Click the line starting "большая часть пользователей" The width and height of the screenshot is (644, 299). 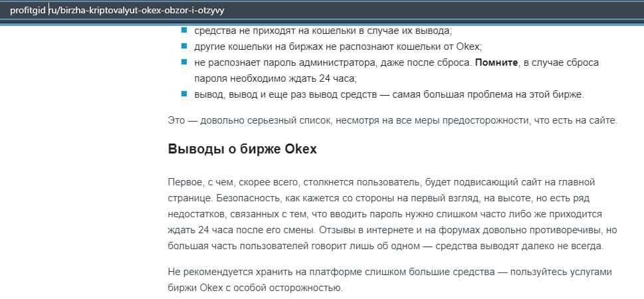coord(387,247)
